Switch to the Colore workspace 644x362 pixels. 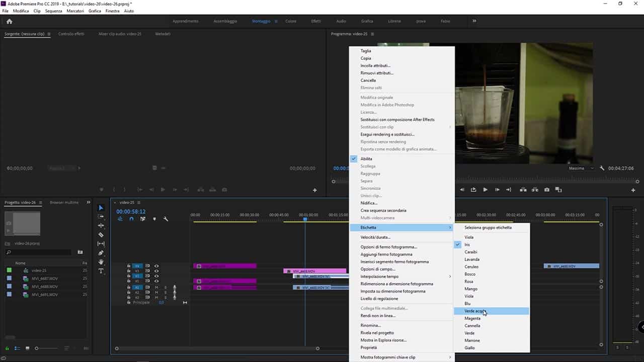tap(291, 21)
